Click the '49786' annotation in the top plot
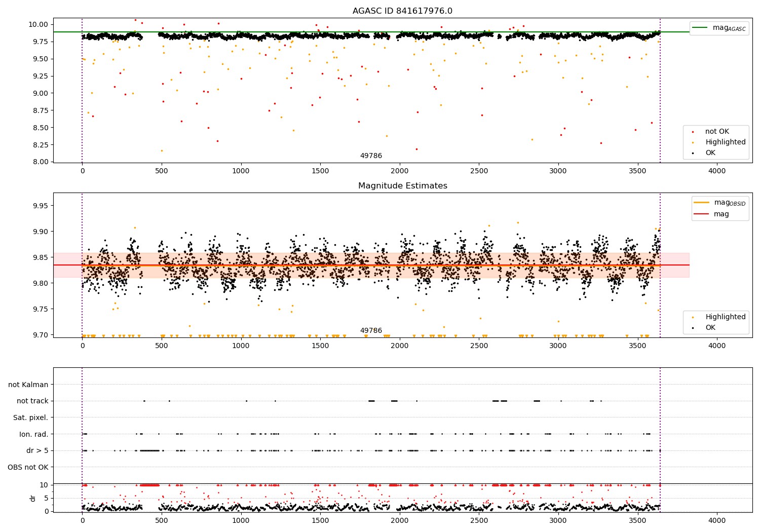 tap(371, 156)
